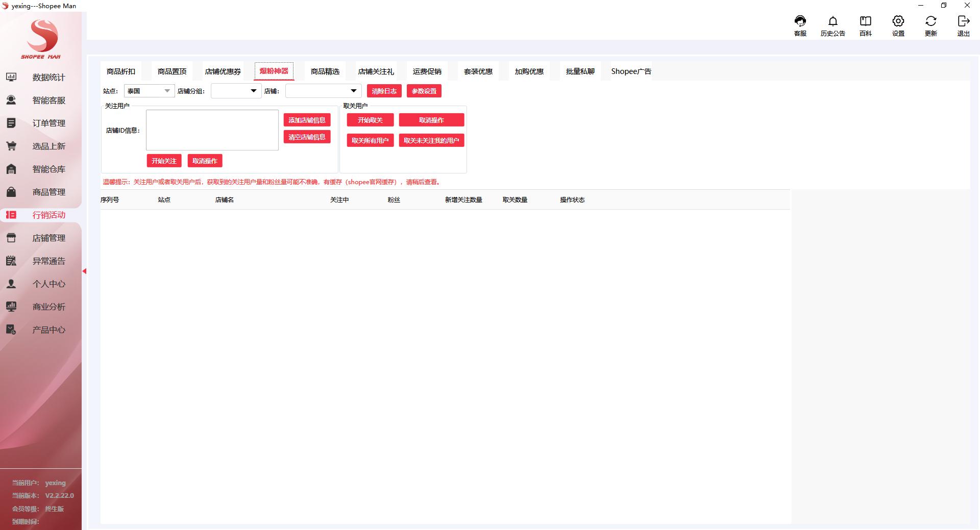The width and height of the screenshot is (980, 530).
Task: Open the 店铺分组 dropdown
Action: (236, 91)
